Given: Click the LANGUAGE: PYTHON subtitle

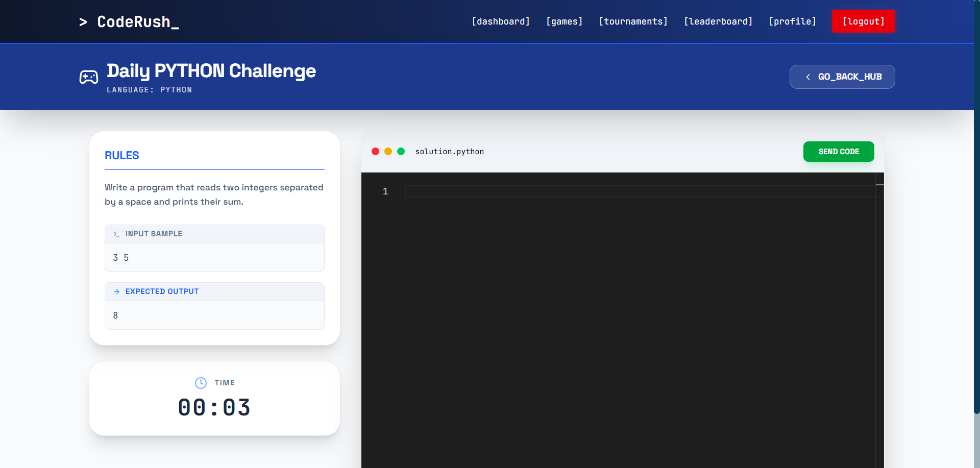Looking at the screenshot, I should [x=150, y=90].
